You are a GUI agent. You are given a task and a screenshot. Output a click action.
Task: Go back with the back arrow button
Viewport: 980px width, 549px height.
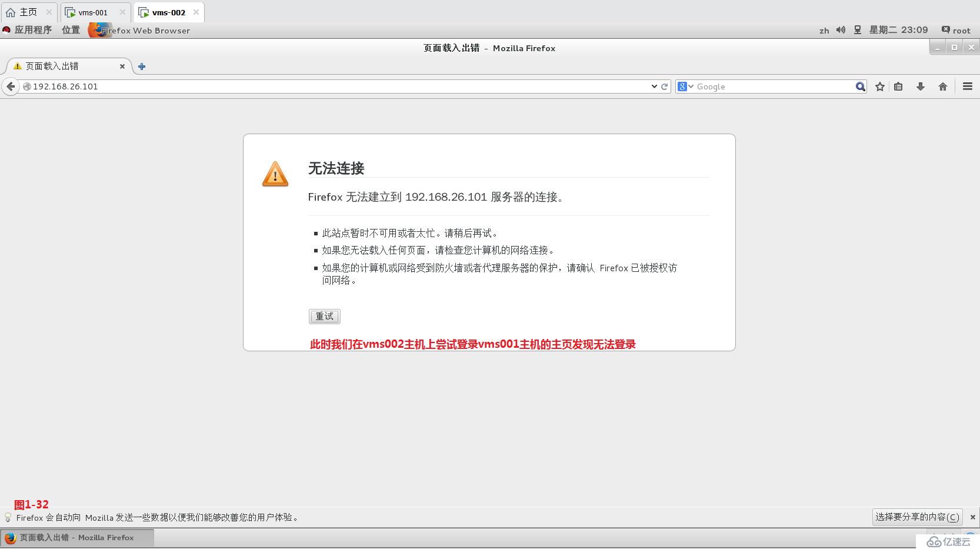11,86
